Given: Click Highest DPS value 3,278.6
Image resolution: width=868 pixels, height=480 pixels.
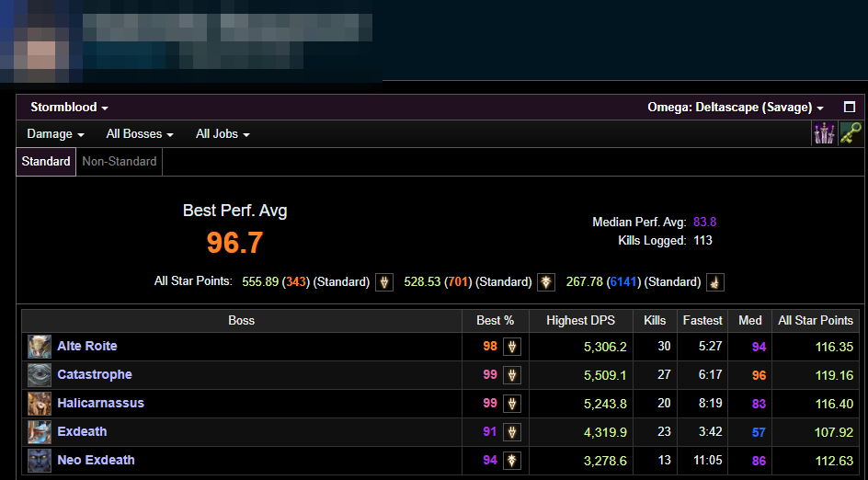Looking at the screenshot, I should (x=605, y=461).
